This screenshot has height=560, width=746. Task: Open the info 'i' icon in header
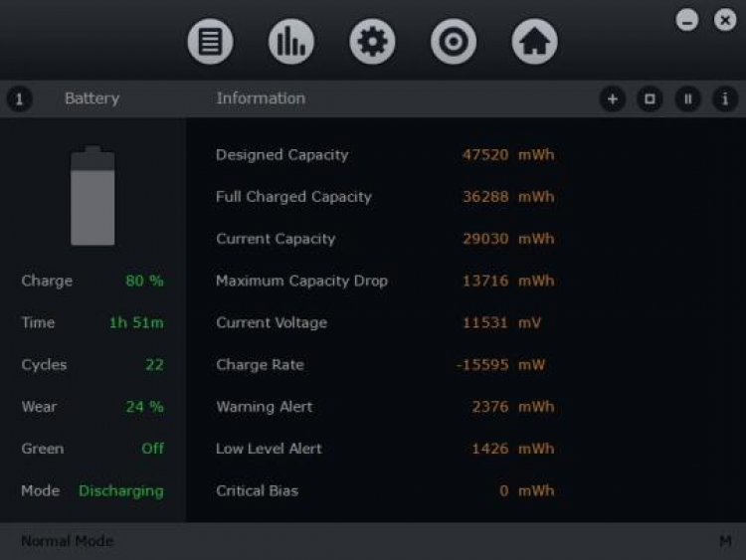725,98
